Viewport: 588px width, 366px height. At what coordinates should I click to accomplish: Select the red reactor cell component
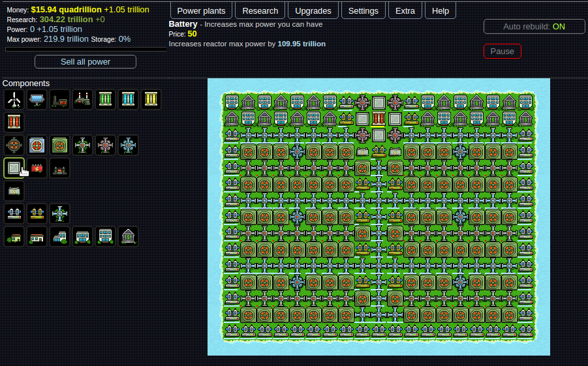(14, 123)
